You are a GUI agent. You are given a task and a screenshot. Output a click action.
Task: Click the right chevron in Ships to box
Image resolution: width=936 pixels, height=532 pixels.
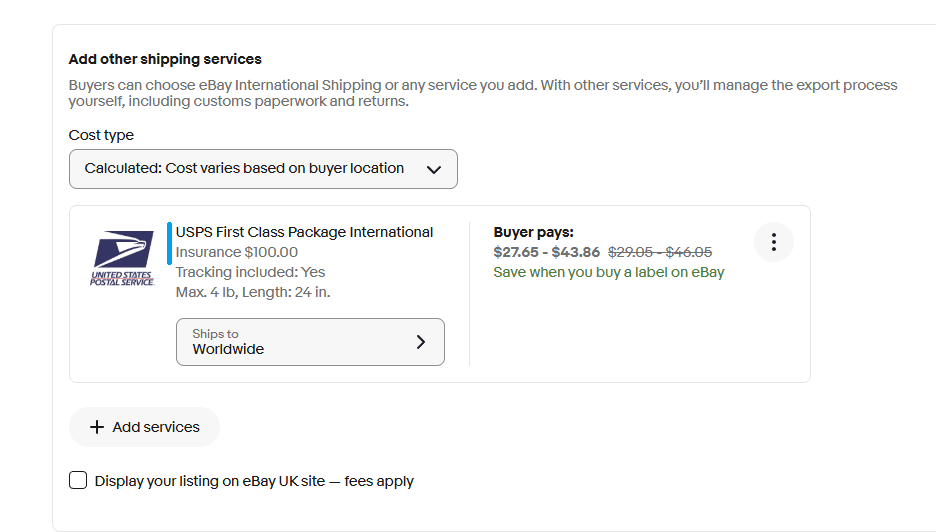click(421, 342)
